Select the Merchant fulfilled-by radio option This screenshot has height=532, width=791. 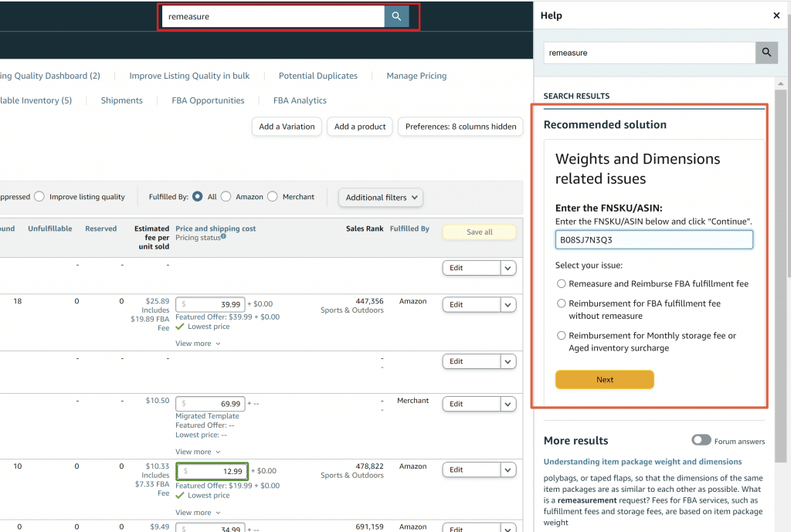click(x=273, y=197)
